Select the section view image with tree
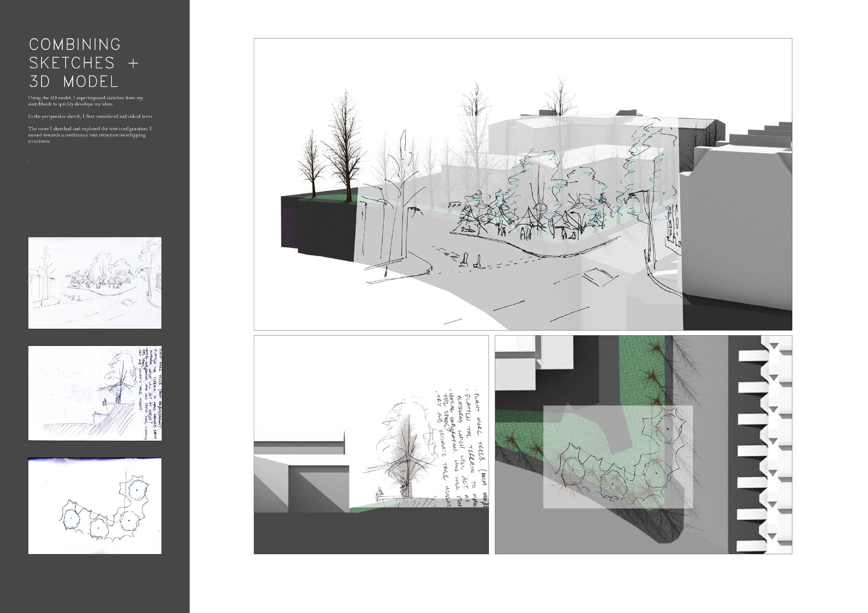868x613 pixels. click(371, 444)
